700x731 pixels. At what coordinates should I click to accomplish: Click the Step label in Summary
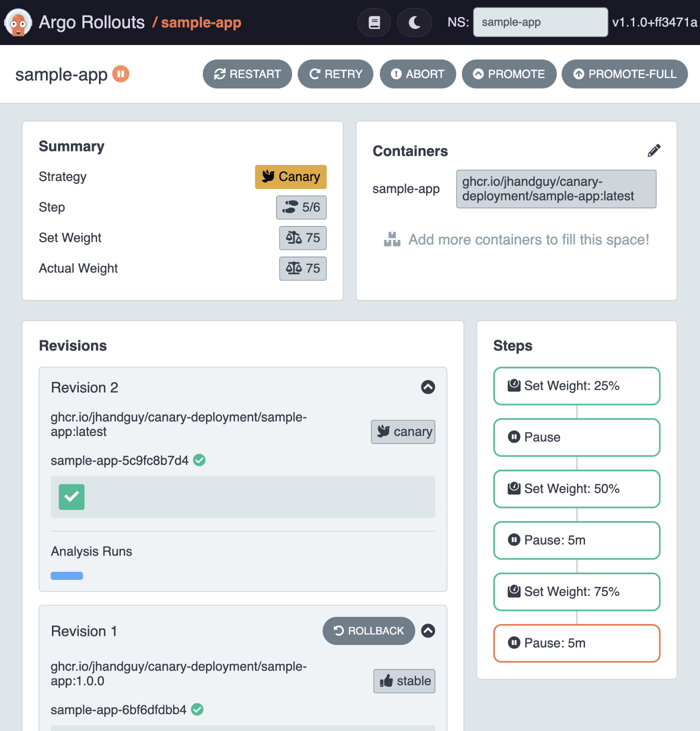(x=52, y=207)
